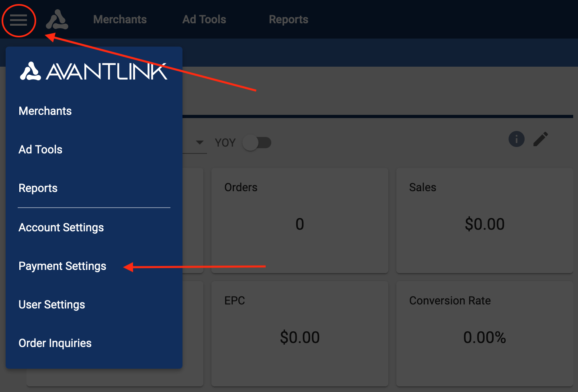The width and height of the screenshot is (578, 392).
Task: Toggle the YOY switch
Action: click(257, 143)
